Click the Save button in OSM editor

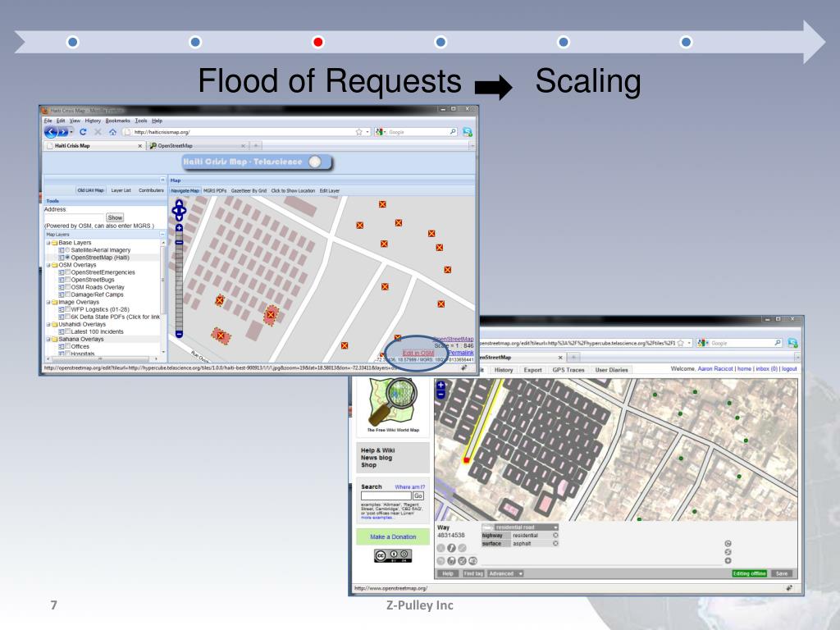click(782, 573)
